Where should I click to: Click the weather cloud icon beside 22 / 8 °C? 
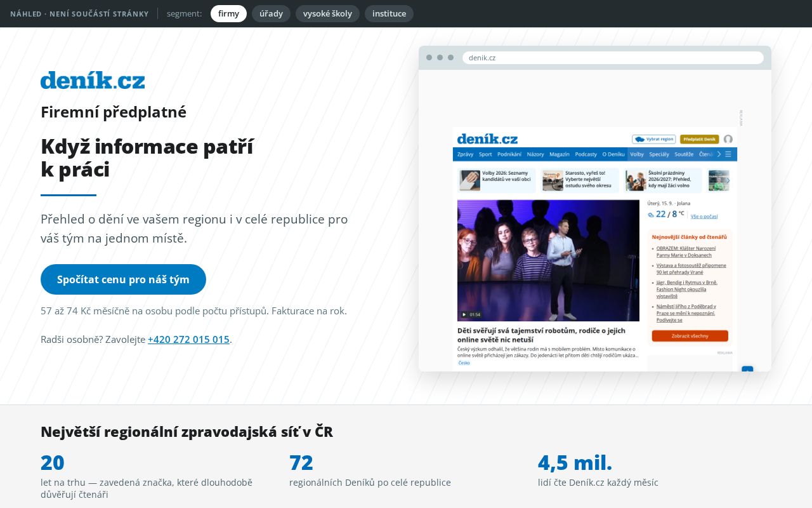pos(651,215)
